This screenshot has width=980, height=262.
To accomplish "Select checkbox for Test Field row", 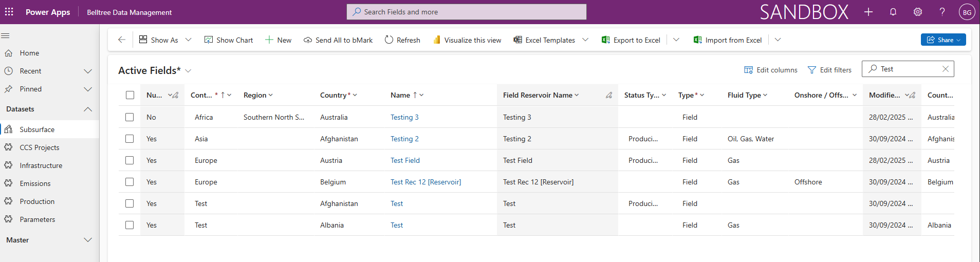I will coord(130,160).
